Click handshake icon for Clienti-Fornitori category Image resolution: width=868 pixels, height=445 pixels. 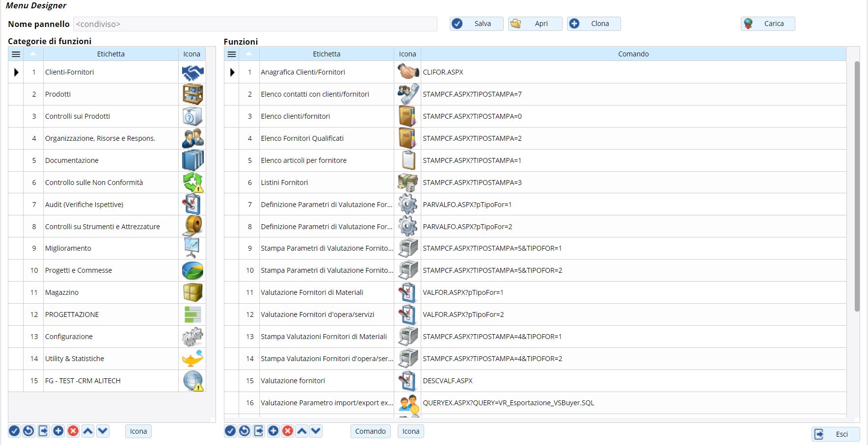(192, 73)
